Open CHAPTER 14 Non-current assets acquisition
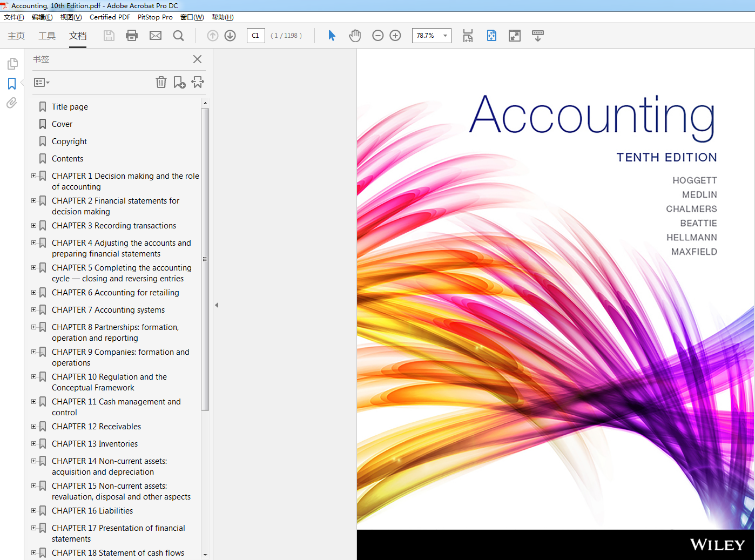This screenshot has width=755, height=560. (110, 467)
